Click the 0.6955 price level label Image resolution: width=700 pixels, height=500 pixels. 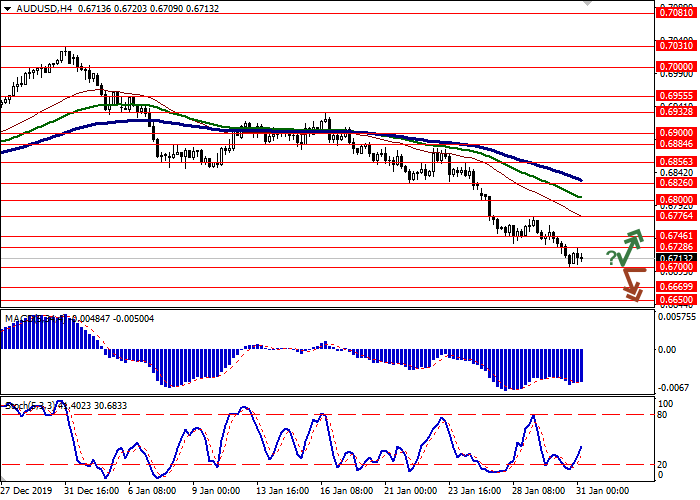[x=675, y=96]
